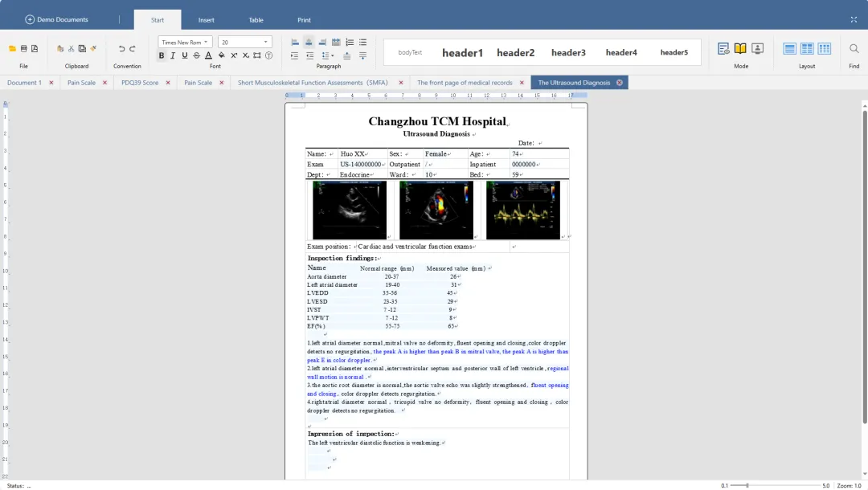
Task: Cut the selection with scissors icon
Action: 71,49
